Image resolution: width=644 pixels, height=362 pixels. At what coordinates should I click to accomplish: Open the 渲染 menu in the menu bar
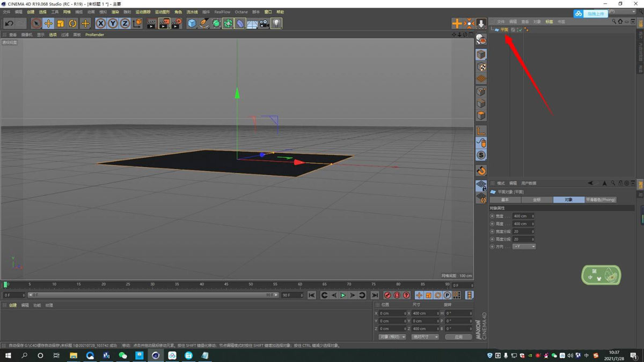pyautogui.click(x=115, y=12)
